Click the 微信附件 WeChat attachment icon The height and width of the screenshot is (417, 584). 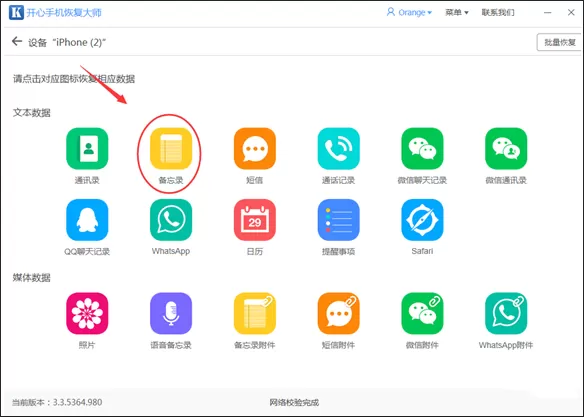click(422, 313)
